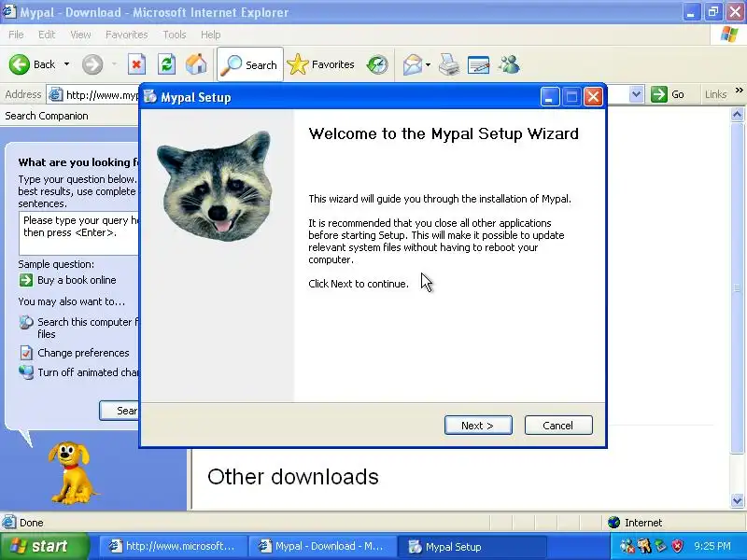
Task: Click the Mail envelope icon
Action: (x=413, y=64)
